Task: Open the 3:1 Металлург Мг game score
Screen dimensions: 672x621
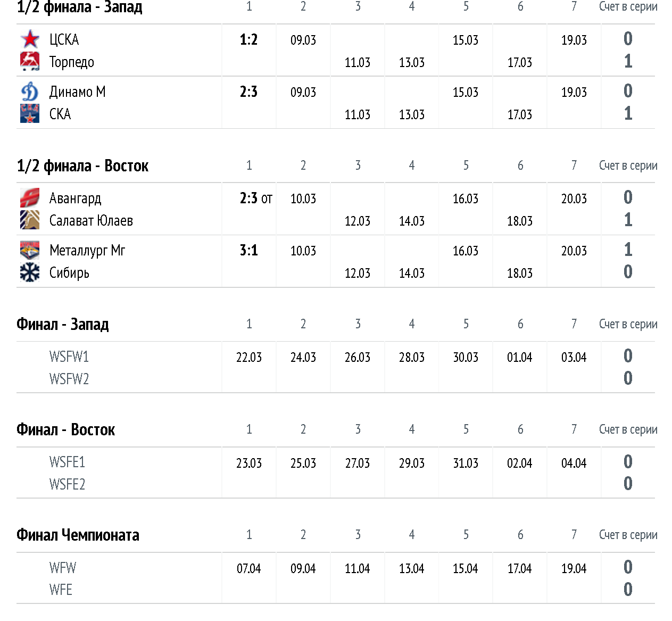Action: click(x=248, y=251)
